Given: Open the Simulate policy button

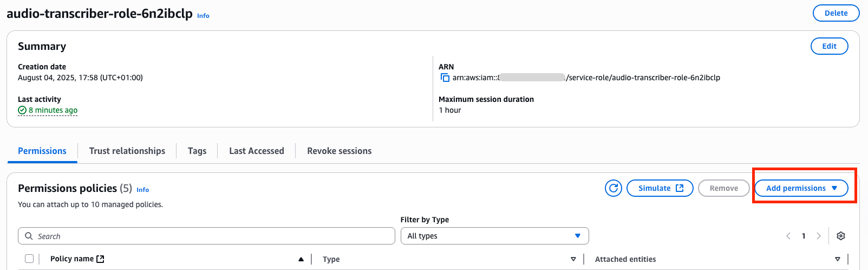Looking at the screenshot, I should [660, 188].
